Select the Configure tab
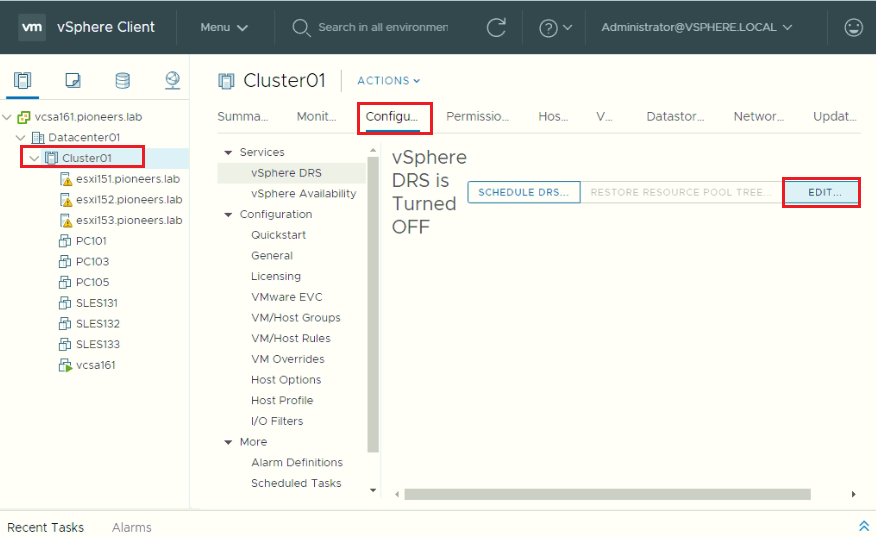Viewport: 876px width, 537px height. pyautogui.click(x=392, y=117)
